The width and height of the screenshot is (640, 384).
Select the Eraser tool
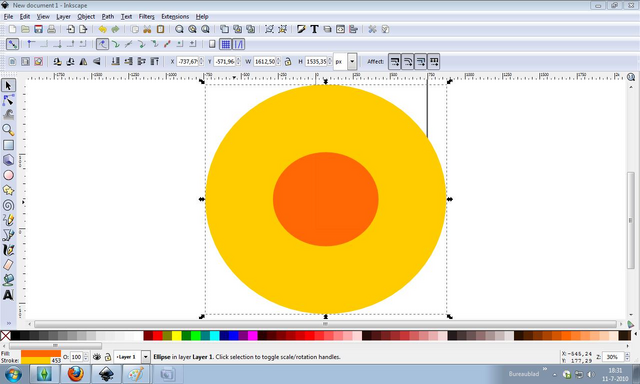click(9, 265)
